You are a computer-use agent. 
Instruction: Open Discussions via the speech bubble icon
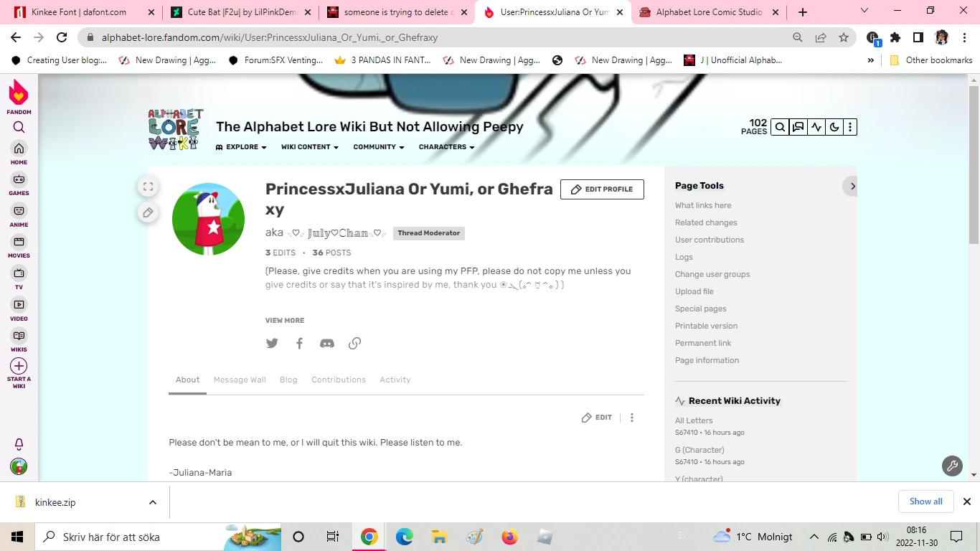tap(798, 127)
